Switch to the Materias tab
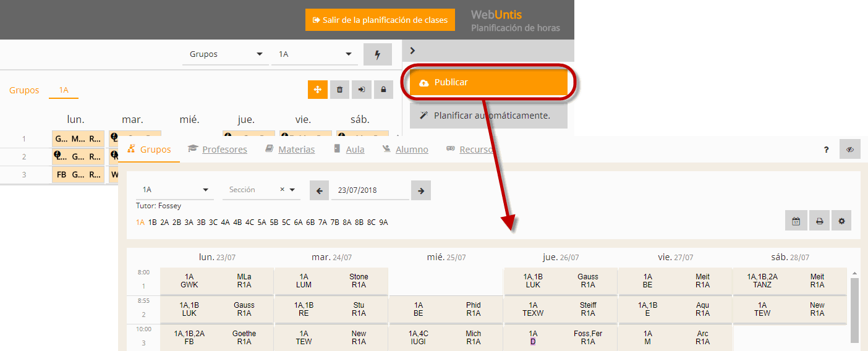This screenshot has width=868, height=351. (290, 150)
